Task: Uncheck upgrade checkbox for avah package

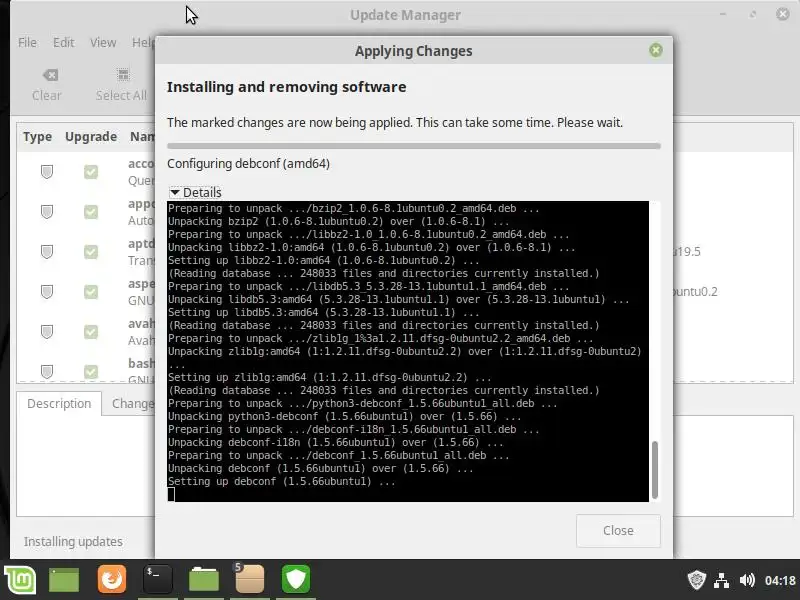Action: [x=91, y=332]
